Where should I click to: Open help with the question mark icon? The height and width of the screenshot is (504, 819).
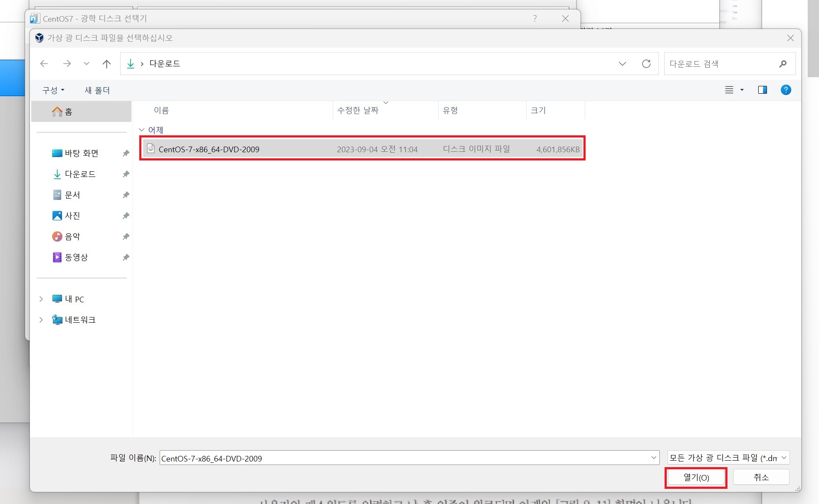(786, 90)
